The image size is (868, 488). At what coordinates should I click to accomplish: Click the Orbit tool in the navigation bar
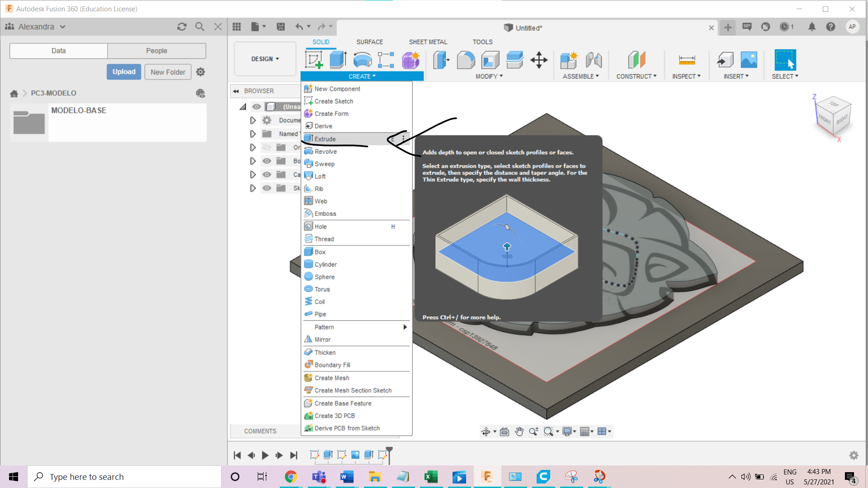(x=486, y=432)
